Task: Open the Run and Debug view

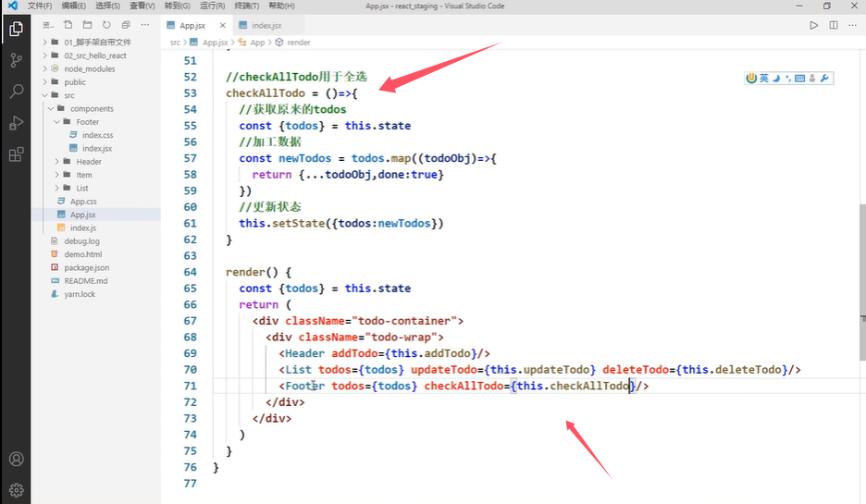Action: coord(16,123)
